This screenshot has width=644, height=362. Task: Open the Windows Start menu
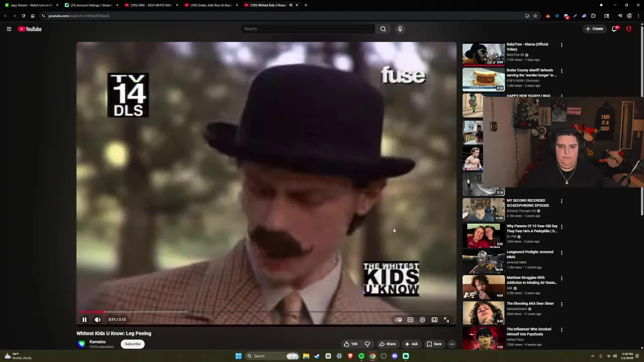(x=238, y=356)
